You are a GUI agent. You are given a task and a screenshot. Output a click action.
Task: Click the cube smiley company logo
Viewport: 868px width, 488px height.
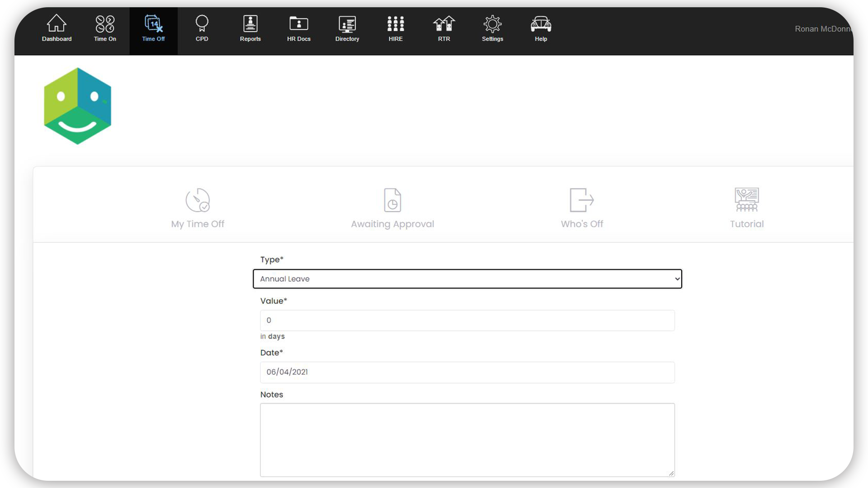[77, 106]
